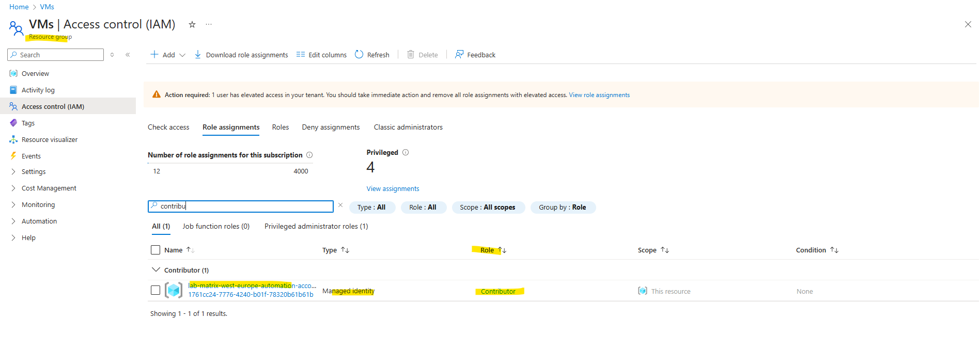
Task: Click the favorite star icon beside title
Action: [192, 24]
